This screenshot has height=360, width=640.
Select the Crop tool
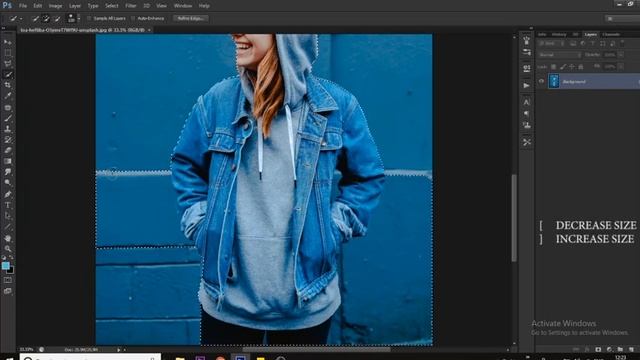[8, 85]
